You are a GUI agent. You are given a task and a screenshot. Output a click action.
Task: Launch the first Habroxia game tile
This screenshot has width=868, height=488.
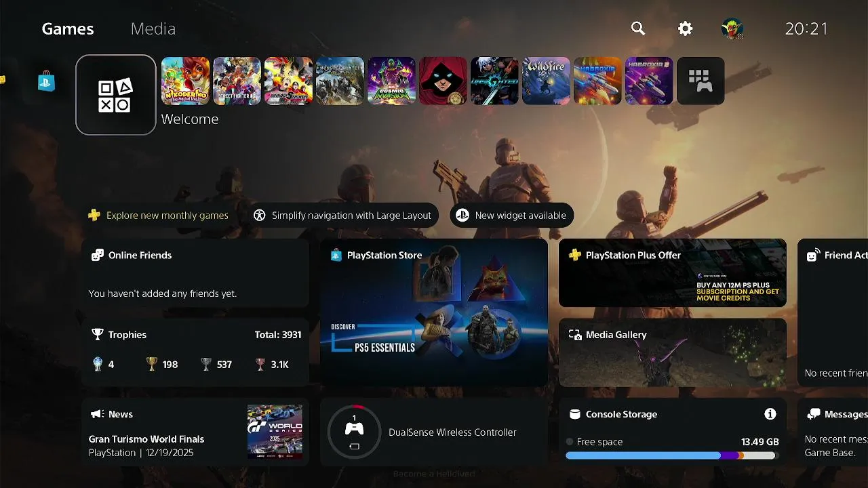point(598,81)
